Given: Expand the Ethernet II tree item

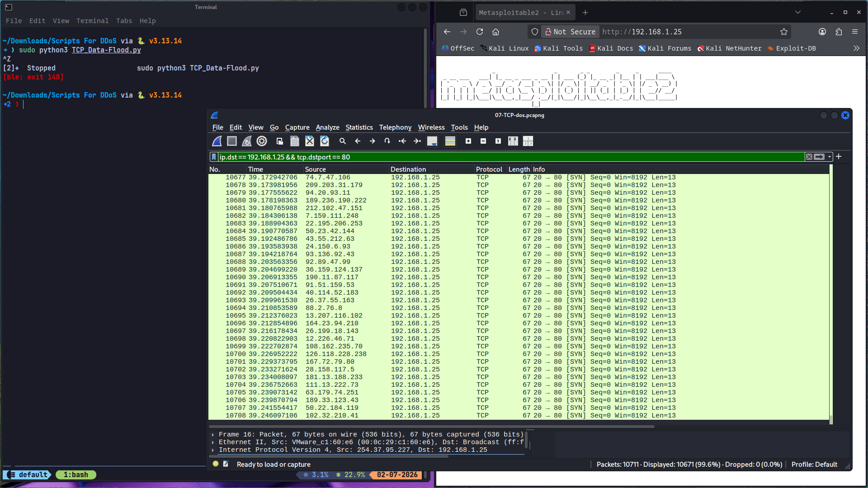Looking at the screenshot, I should [213, 442].
